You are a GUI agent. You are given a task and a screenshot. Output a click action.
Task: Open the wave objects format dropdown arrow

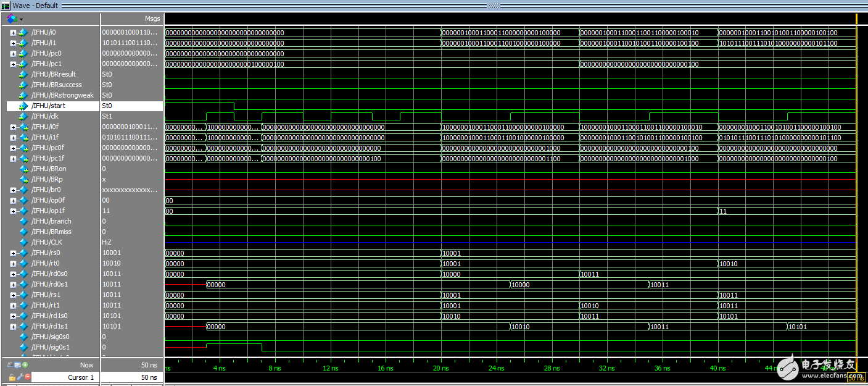[21, 19]
